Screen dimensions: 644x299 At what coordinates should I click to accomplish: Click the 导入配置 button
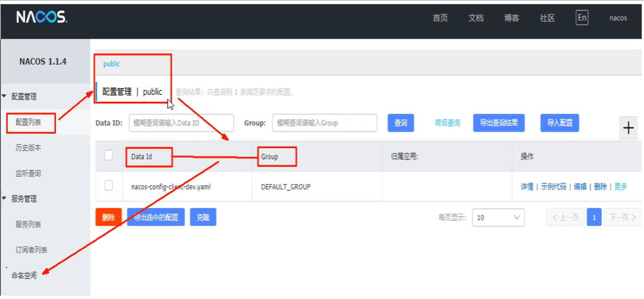[x=560, y=123]
